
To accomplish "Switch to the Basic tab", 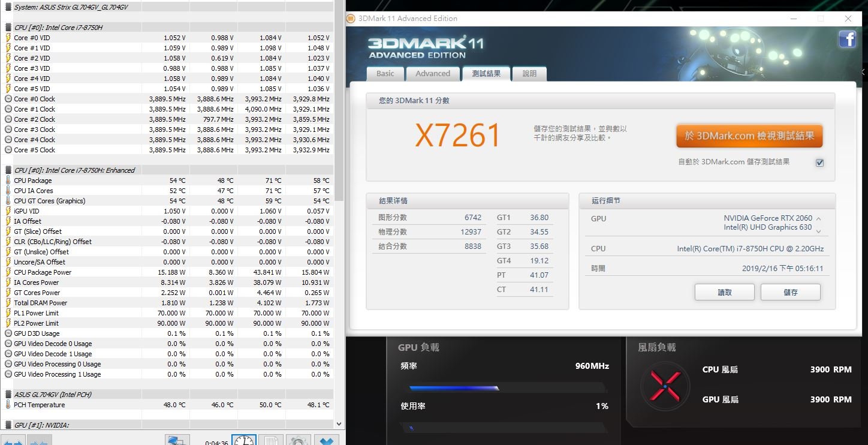I will click(385, 74).
